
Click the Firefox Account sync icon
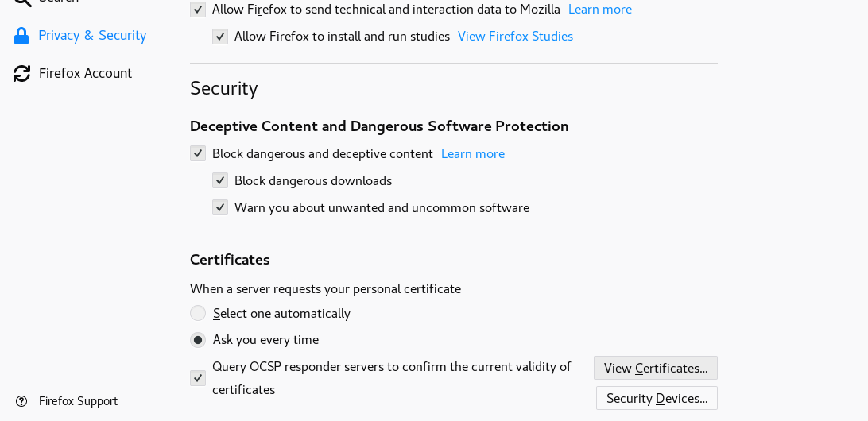pyautogui.click(x=21, y=74)
